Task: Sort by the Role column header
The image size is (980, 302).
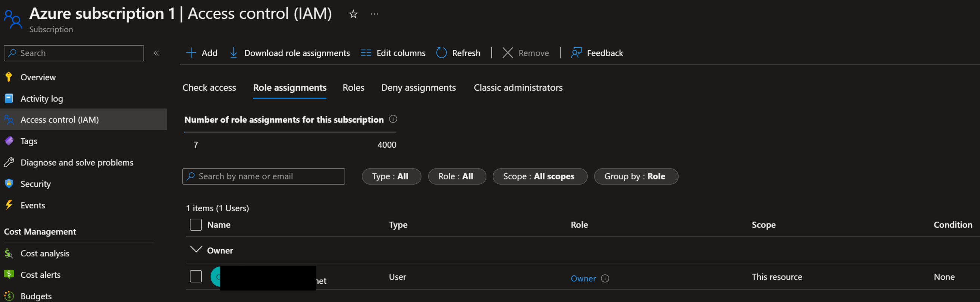Action: pyautogui.click(x=579, y=225)
